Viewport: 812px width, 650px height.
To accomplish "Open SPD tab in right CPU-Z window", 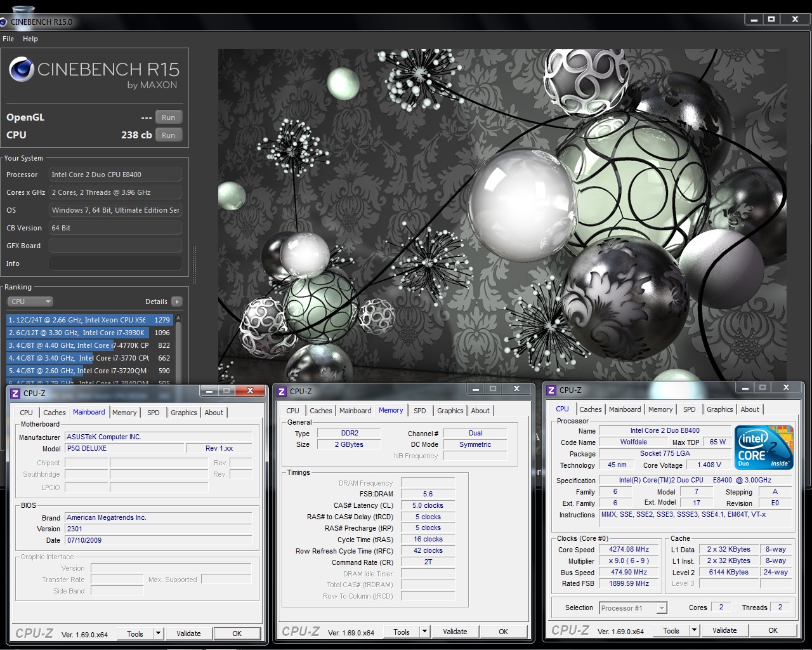I will (690, 409).
